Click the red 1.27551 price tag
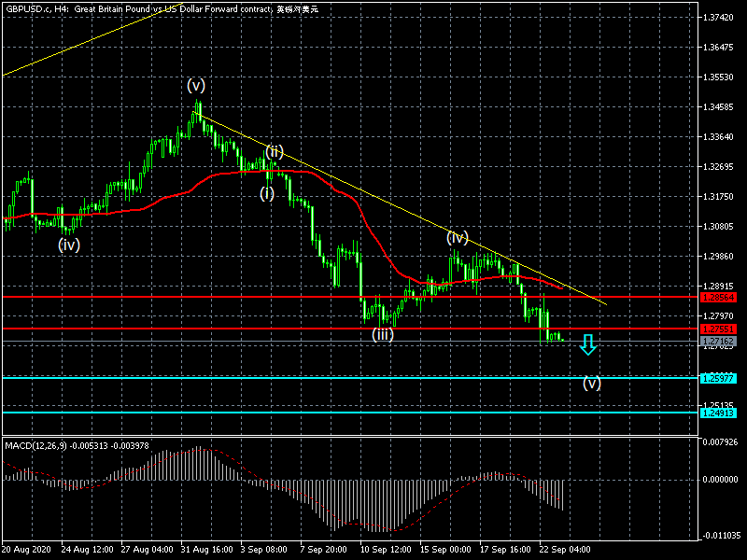The width and height of the screenshot is (747, 560). (718, 329)
